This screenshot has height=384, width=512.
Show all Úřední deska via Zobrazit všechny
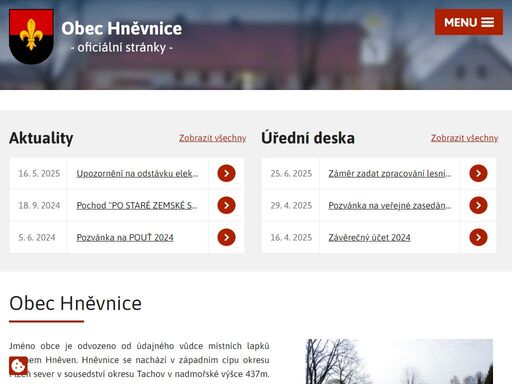click(464, 138)
